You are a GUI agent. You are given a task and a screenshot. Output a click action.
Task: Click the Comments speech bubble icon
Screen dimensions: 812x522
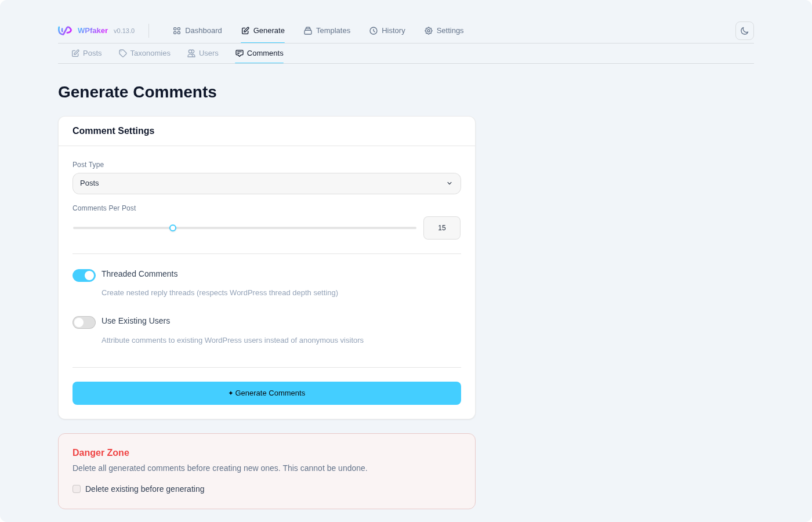click(x=239, y=53)
